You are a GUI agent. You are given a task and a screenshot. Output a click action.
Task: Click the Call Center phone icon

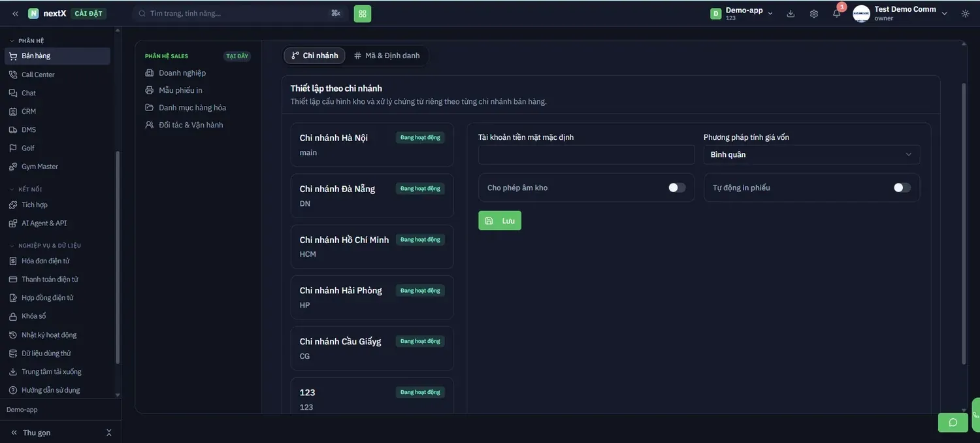[x=13, y=74]
